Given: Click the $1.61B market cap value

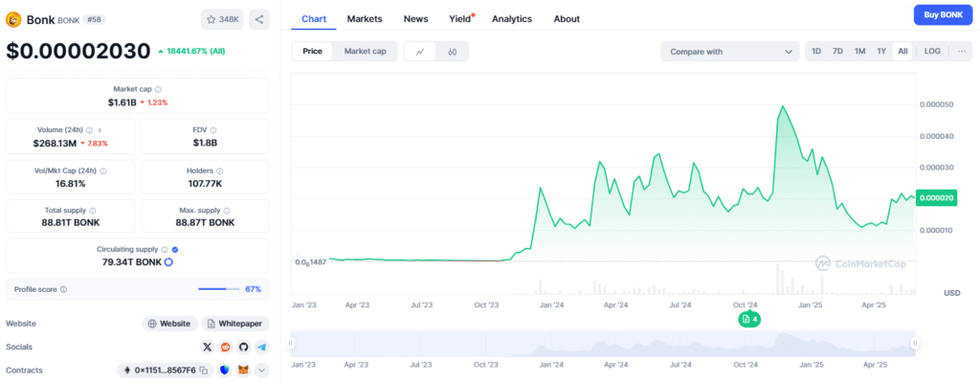Looking at the screenshot, I should pos(122,102).
